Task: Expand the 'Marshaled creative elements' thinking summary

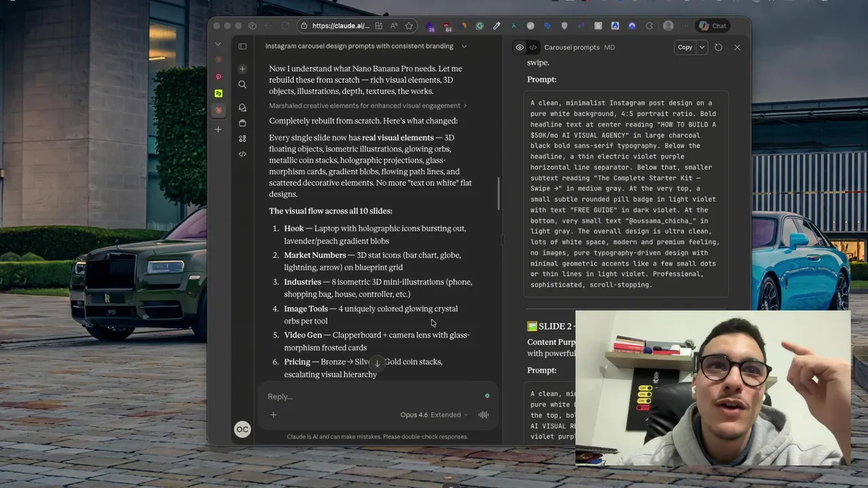Action: (368, 106)
